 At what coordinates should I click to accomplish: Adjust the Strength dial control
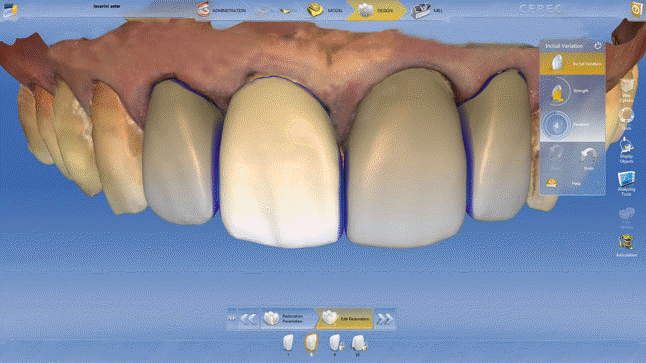pos(557,91)
